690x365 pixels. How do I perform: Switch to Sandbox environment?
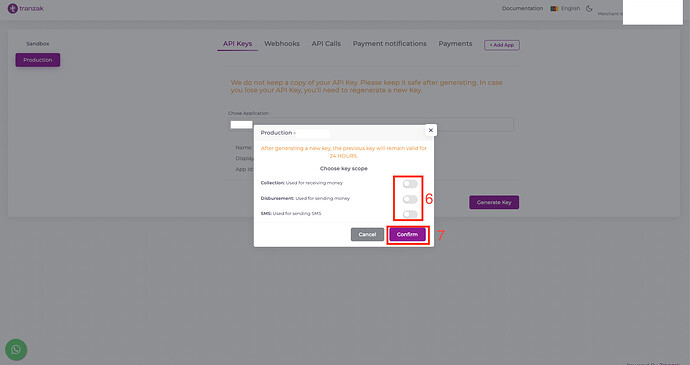click(38, 44)
